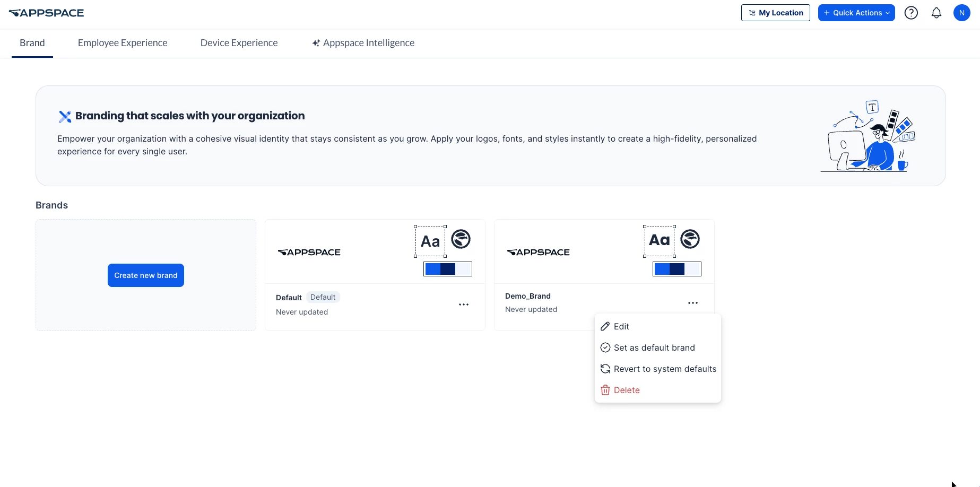
Task: Click the Demo_Brand color palette swatch
Action: [677, 269]
